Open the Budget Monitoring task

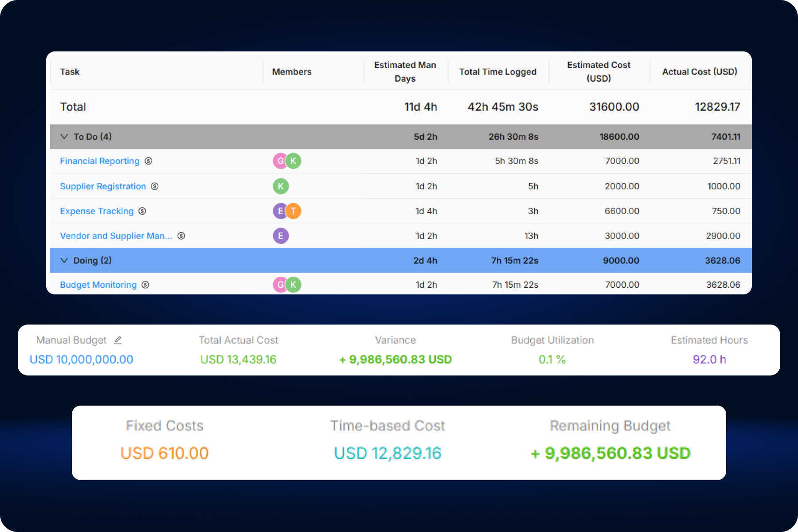(98, 285)
